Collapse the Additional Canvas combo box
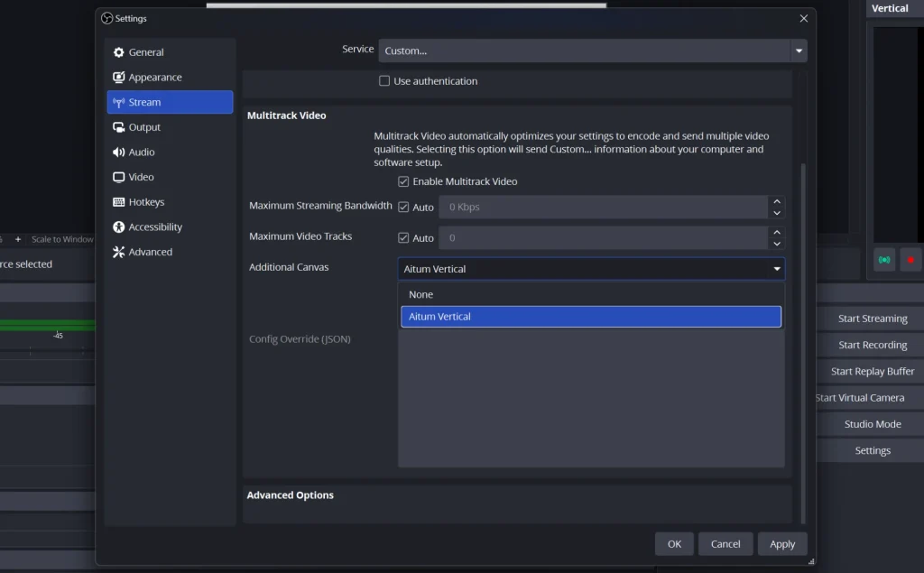This screenshot has width=924, height=573. click(x=591, y=269)
